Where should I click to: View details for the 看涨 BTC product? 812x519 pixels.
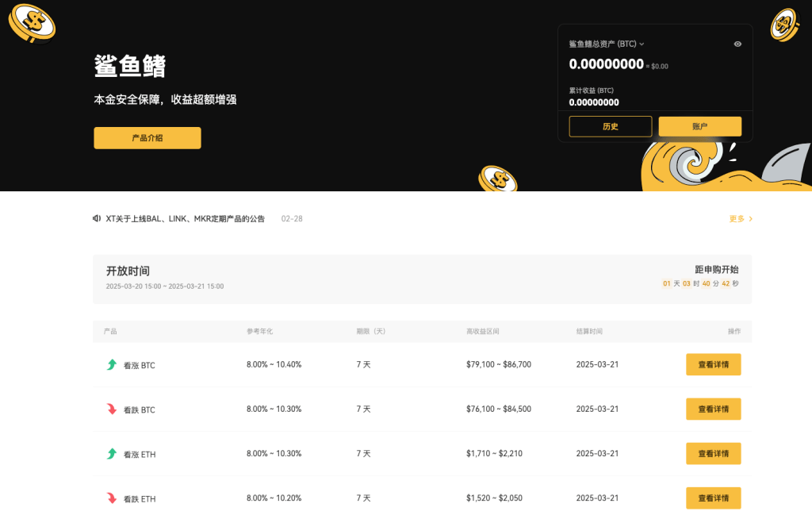point(713,364)
